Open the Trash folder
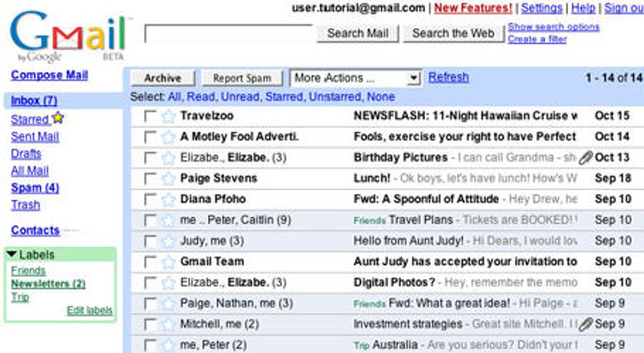The height and width of the screenshot is (353, 644). pos(25,205)
